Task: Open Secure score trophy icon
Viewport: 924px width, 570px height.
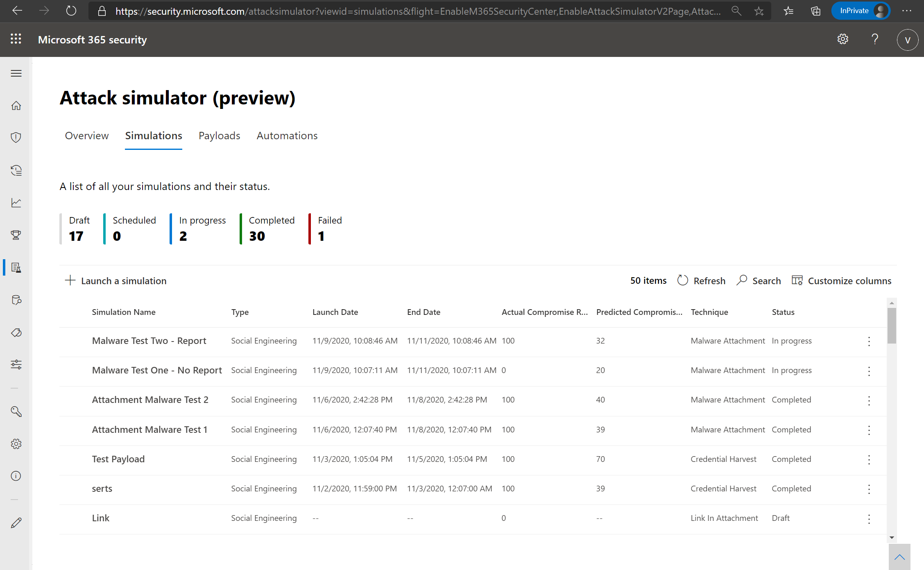Action: 16,235
